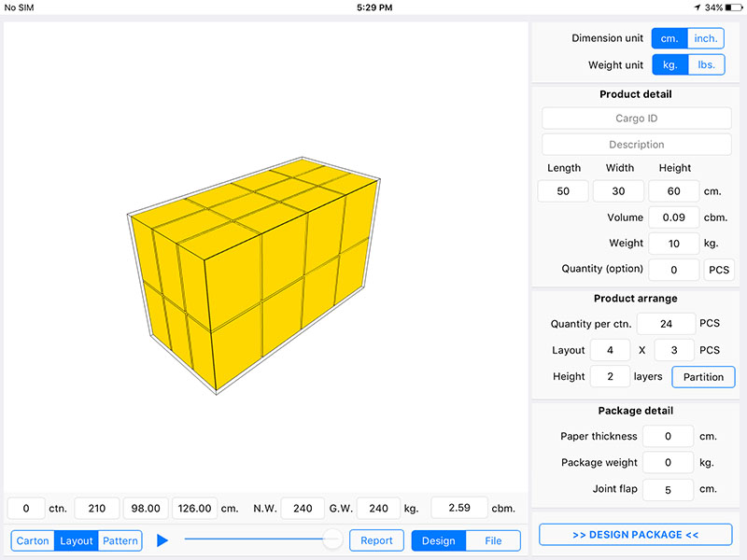Edit Layout second value 3
747x560 pixels.
(x=674, y=351)
